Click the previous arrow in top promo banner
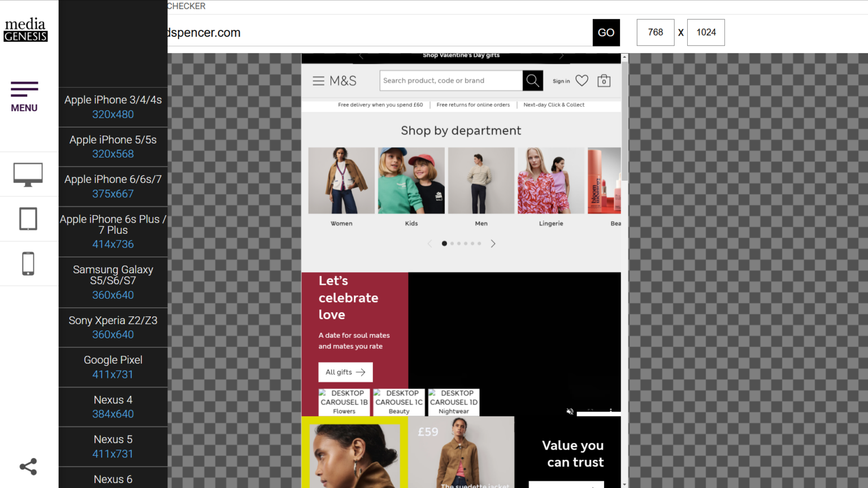 click(x=361, y=56)
